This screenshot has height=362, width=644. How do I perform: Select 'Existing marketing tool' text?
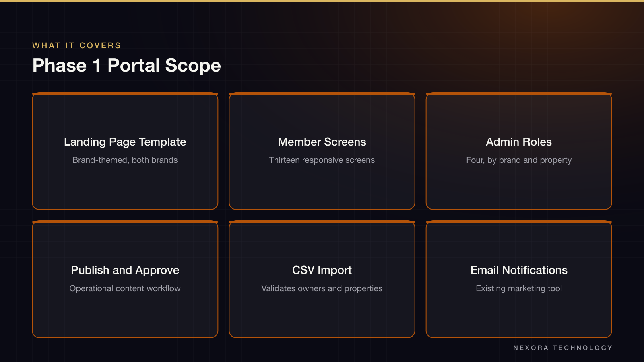[519, 288]
